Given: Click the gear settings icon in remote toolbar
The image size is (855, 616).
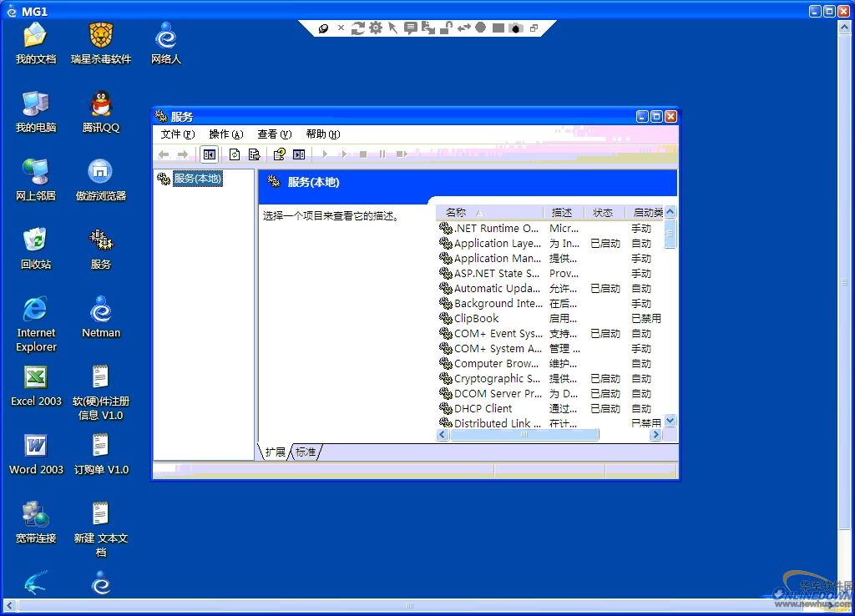Looking at the screenshot, I should (376, 28).
